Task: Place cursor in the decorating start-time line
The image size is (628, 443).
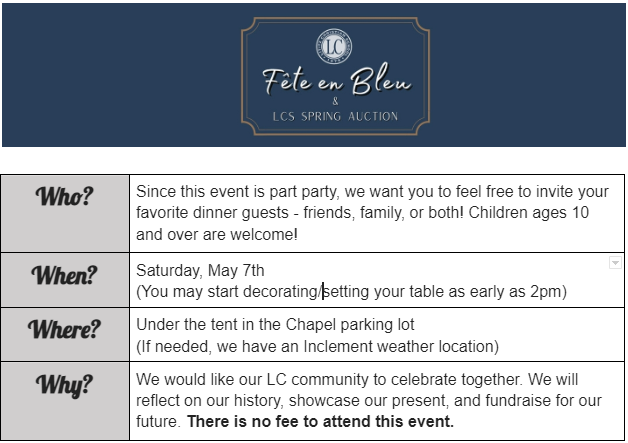Action: pos(350,291)
